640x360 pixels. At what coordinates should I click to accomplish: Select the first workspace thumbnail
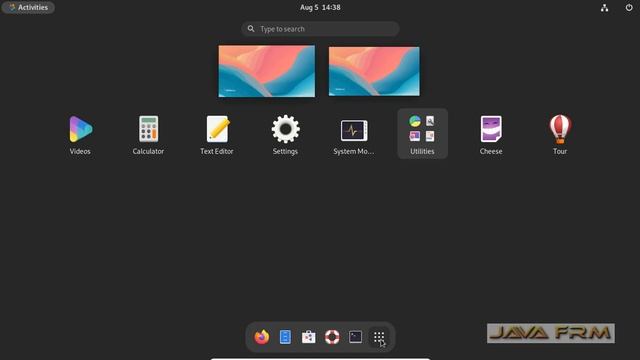267,71
